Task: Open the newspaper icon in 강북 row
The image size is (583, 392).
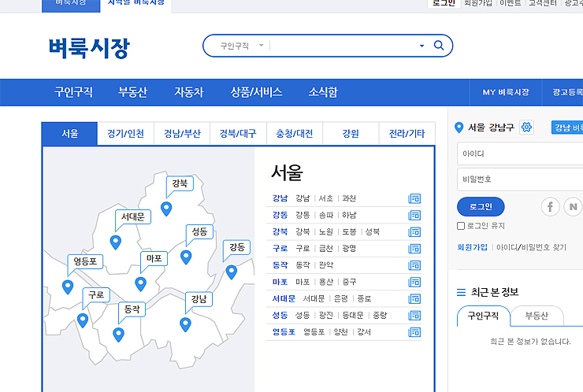Action: point(414,232)
